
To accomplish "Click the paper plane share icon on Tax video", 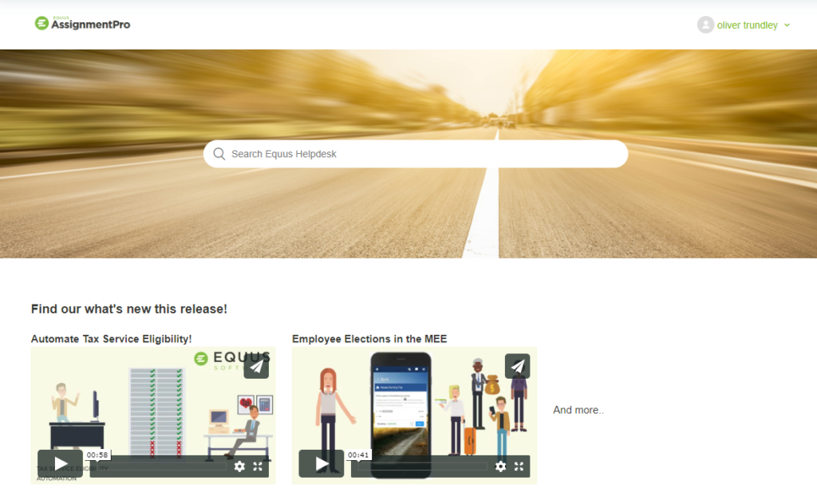I will point(257,366).
